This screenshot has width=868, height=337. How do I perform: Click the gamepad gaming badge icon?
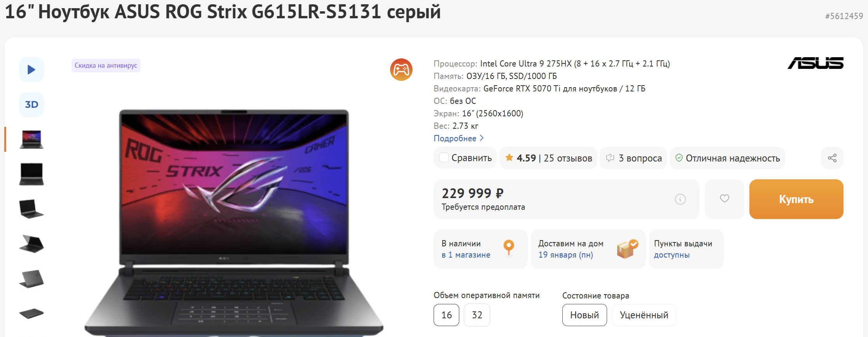(401, 70)
